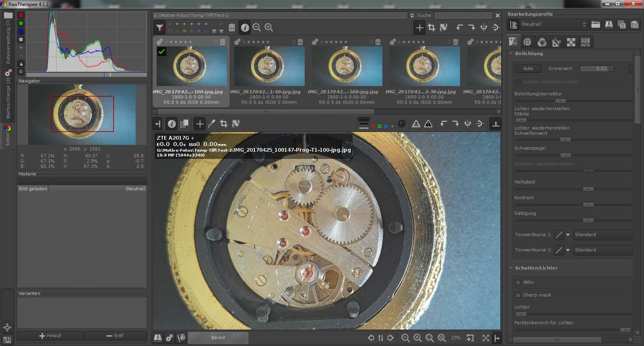This screenshot has height=346, width=644.
Task: Open image in the external editor (palette icon)
Action: 182,338
